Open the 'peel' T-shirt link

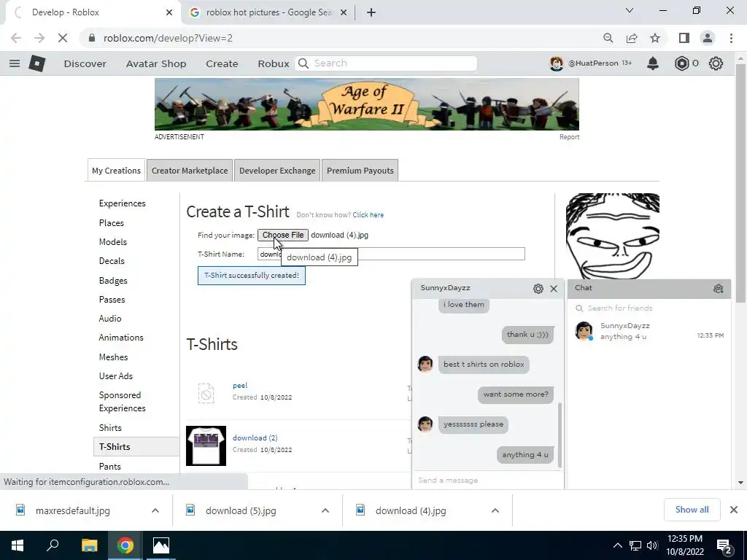click(x=239, y=385)
